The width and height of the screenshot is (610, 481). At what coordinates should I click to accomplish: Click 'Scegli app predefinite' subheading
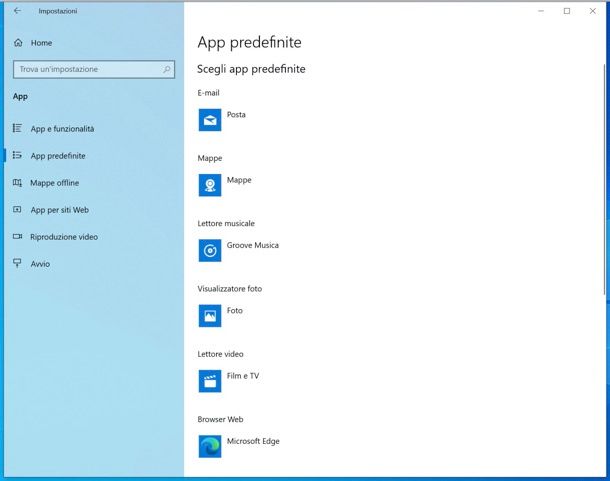(x=251, y=69)
